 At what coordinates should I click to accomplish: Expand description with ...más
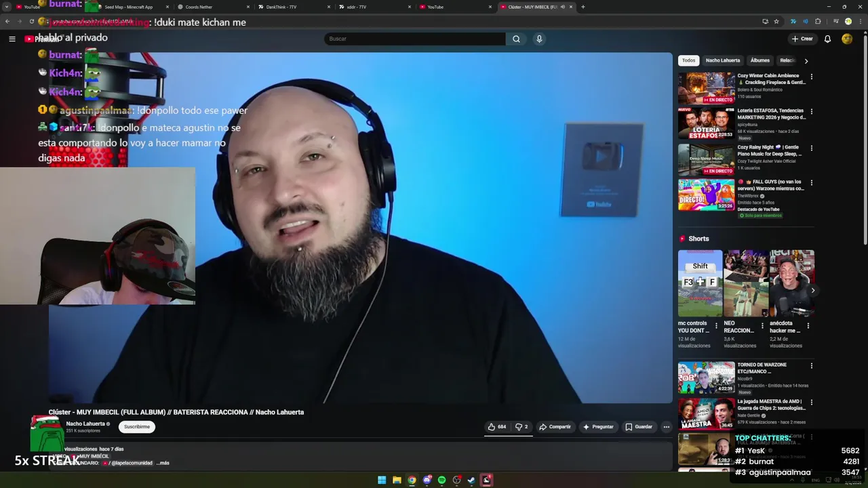[x=163, y=463]
